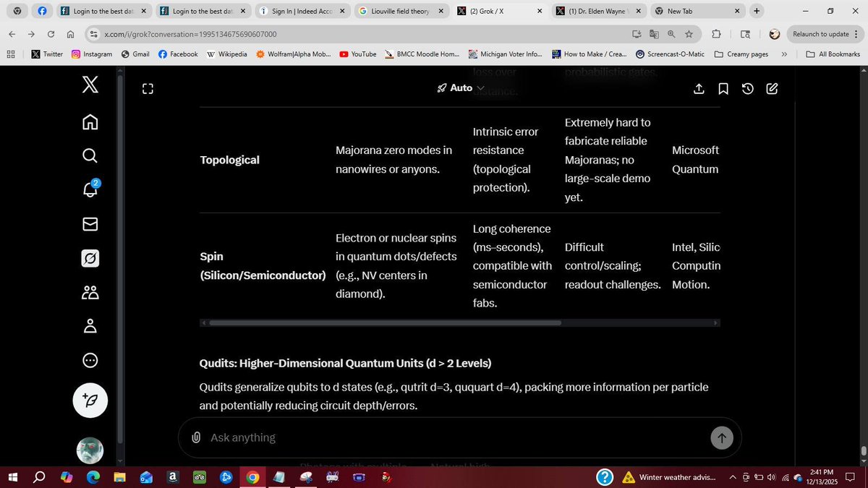This screenshot has width=868, height=488.
Task: Reload the page
Action: [51, 34]
